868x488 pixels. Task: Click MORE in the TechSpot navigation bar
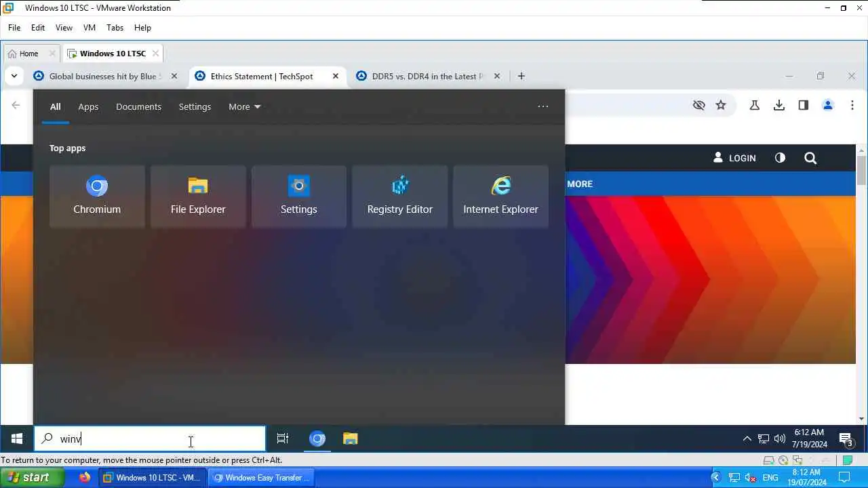tap(580, 184)
